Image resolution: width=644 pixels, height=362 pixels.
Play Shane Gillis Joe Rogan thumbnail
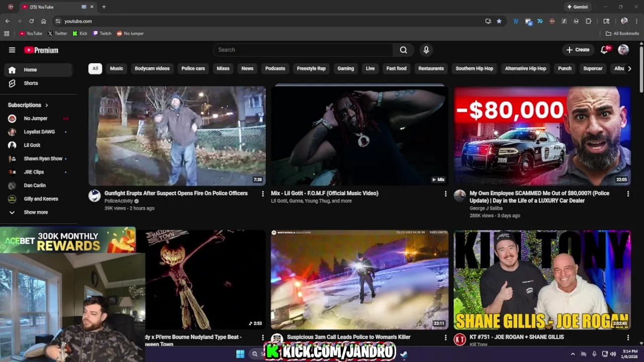click(542, 280)
